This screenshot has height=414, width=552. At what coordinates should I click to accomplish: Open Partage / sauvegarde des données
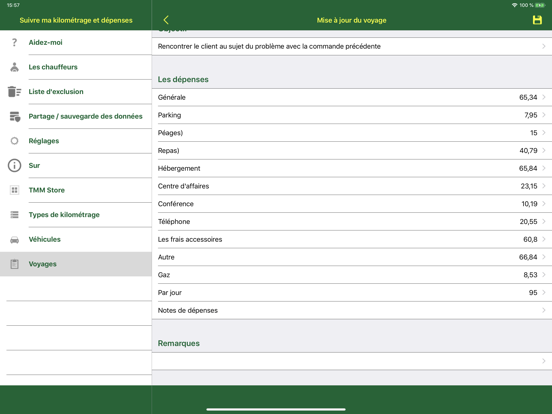click(76, 116)
